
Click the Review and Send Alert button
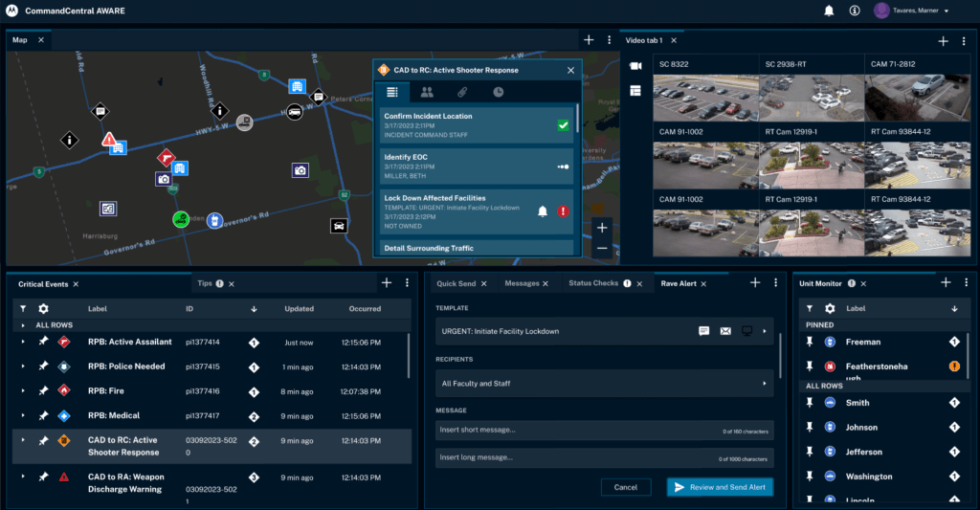click(720, 487)
